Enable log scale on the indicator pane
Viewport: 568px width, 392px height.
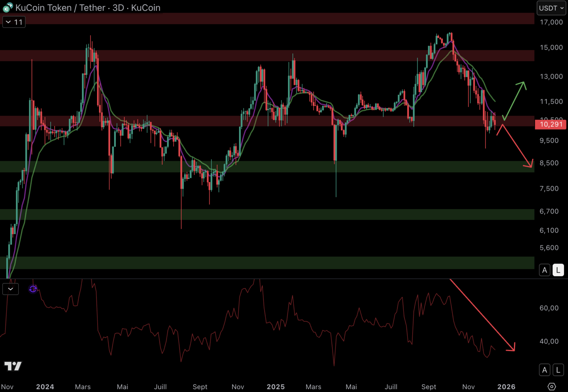[x=558, y=370]
